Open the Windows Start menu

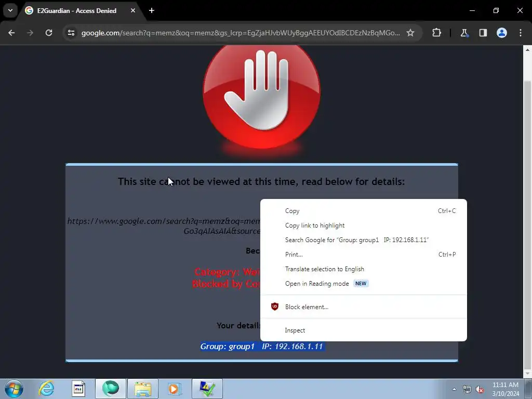click(14, 389)
